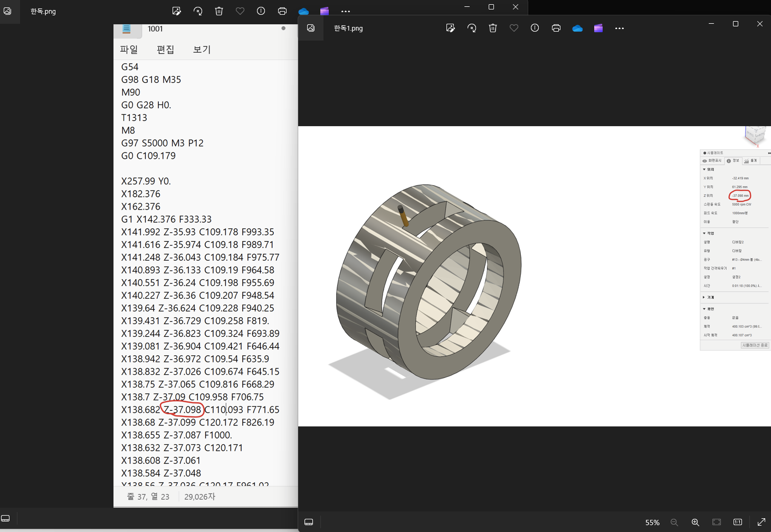Click the OneDrive cloud icon
Viewport: 771px width, 532px height.
577,28
